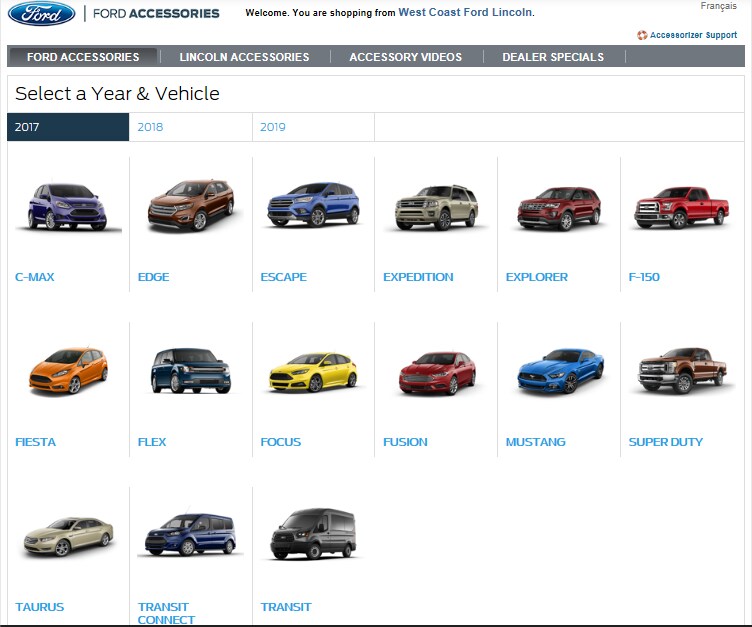Click the red Explorer SUV image
The width and height of the screenshot is (752, 627).
(559, 208)
